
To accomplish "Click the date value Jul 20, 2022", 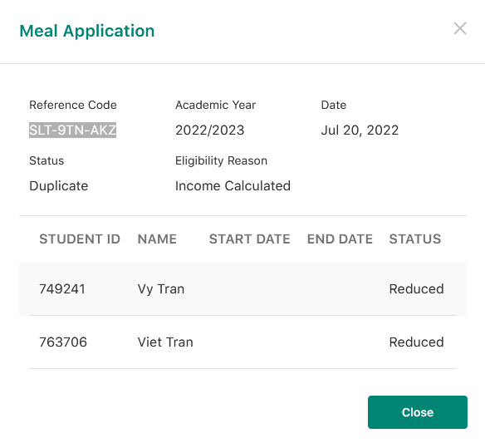I will [360, 130].
